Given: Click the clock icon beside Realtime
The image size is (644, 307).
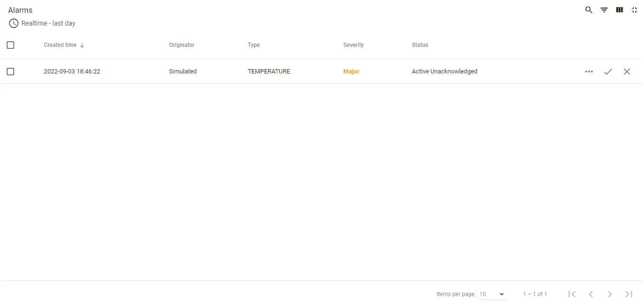Looking at the screenshot, I should point(14,23).
